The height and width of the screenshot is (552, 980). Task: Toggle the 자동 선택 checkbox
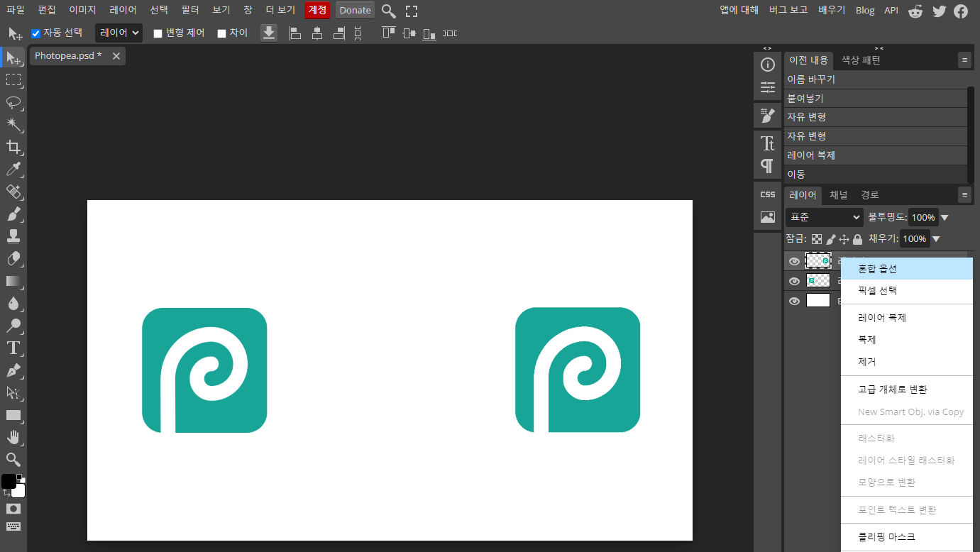[35, 33]
